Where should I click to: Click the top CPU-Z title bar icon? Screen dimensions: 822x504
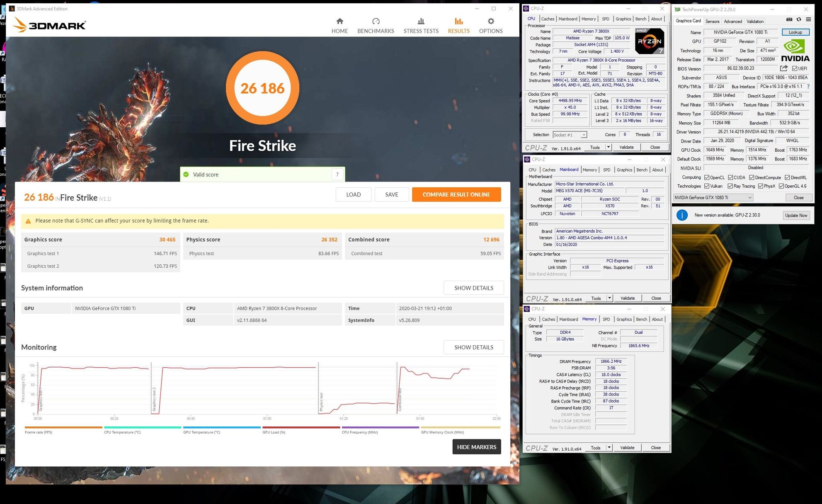pos(526,8)
